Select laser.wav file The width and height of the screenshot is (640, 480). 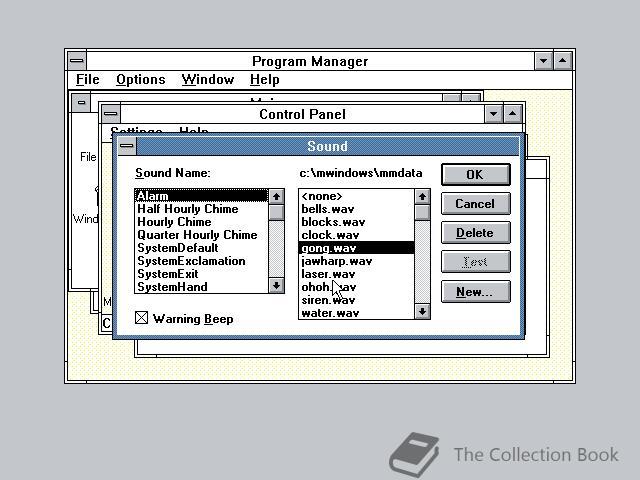click(x=357, y=274)
